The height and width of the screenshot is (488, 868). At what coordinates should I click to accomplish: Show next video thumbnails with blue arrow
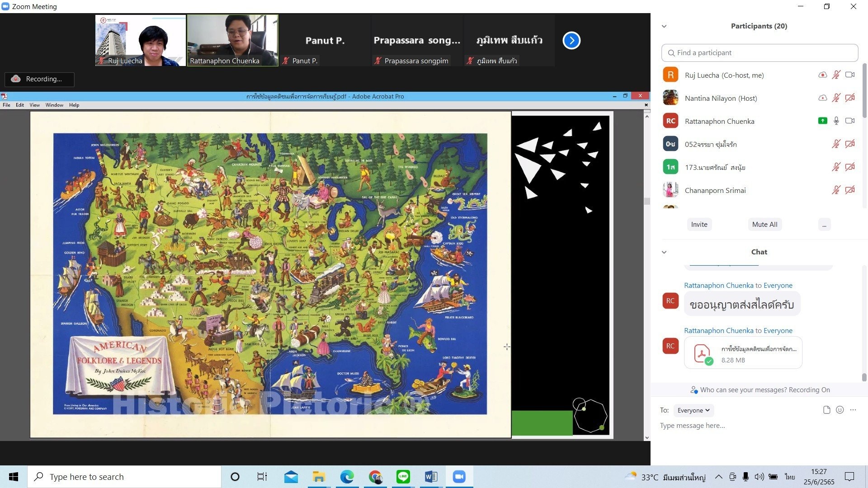point(571,41)
